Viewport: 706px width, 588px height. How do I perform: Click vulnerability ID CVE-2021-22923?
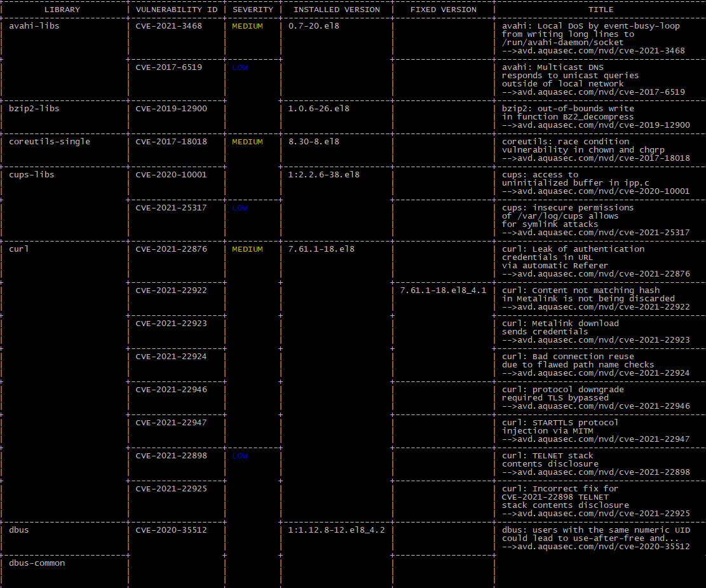point(172,323)
